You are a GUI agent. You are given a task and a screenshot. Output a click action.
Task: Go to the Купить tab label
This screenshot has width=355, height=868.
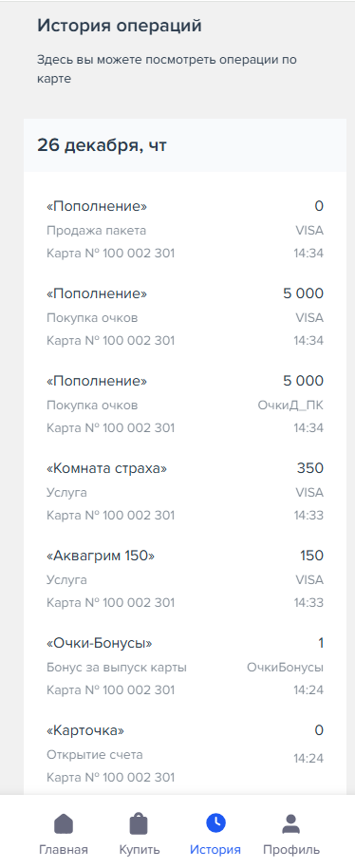point(140,850)
